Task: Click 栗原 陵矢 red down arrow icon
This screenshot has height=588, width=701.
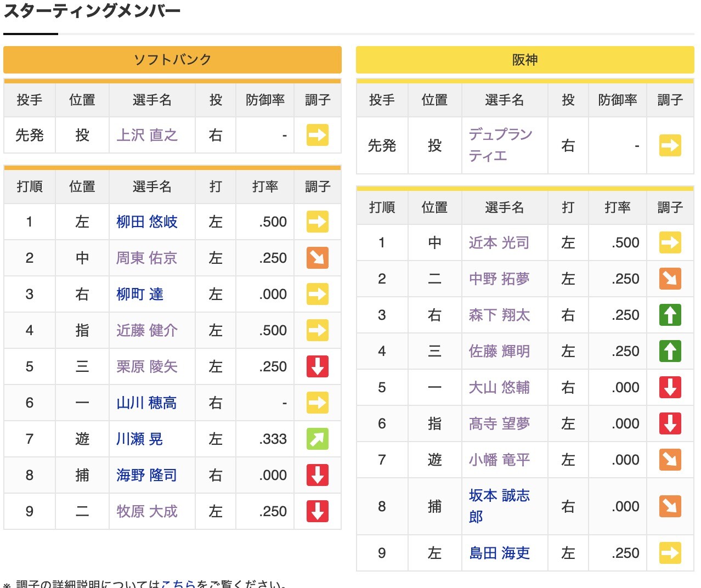Action: 318,366
